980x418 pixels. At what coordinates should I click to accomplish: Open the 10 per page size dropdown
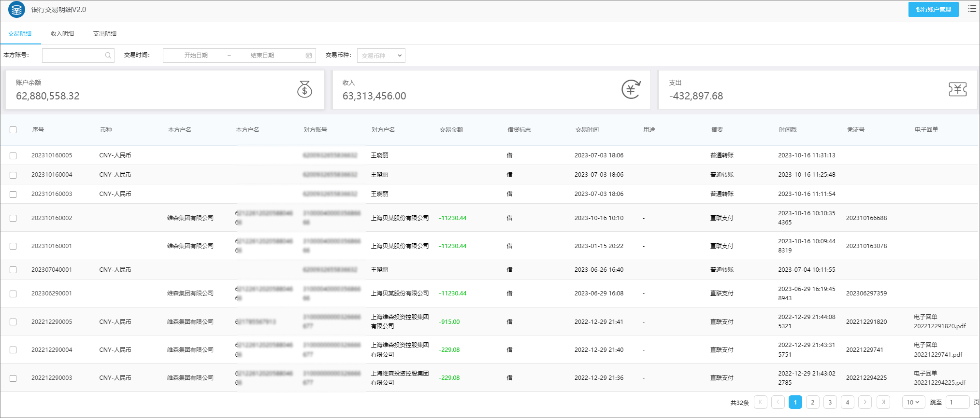coord(913,402)
